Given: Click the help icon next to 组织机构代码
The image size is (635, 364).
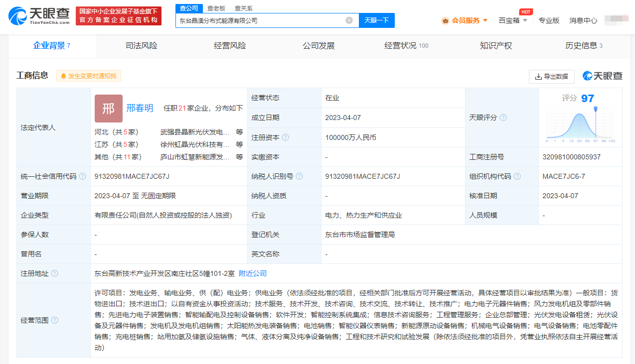Looking at the screenshot, I should point(517,176).
